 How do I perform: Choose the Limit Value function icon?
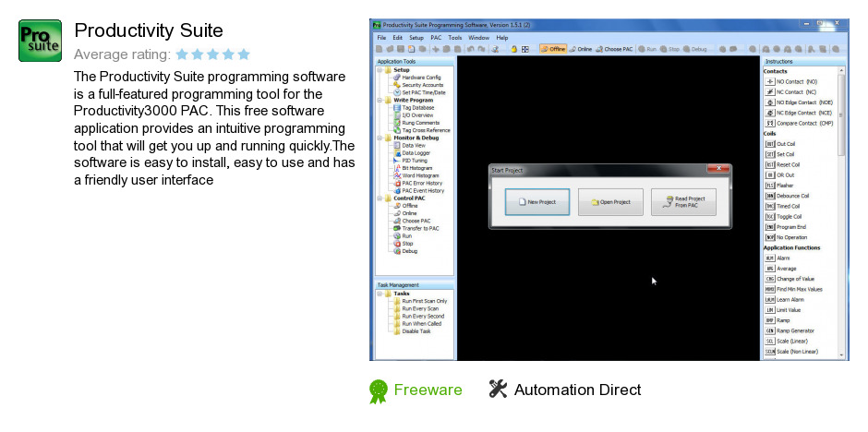769,310
